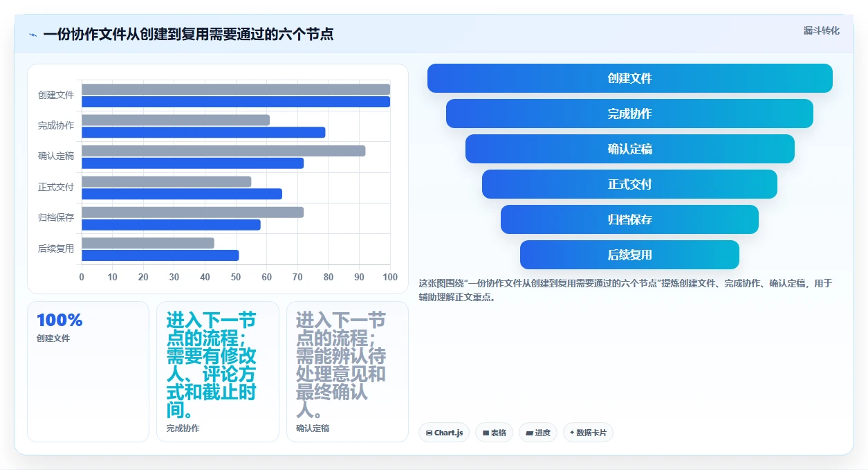Click the cyan text in 完成协作 card

[212, 365]
